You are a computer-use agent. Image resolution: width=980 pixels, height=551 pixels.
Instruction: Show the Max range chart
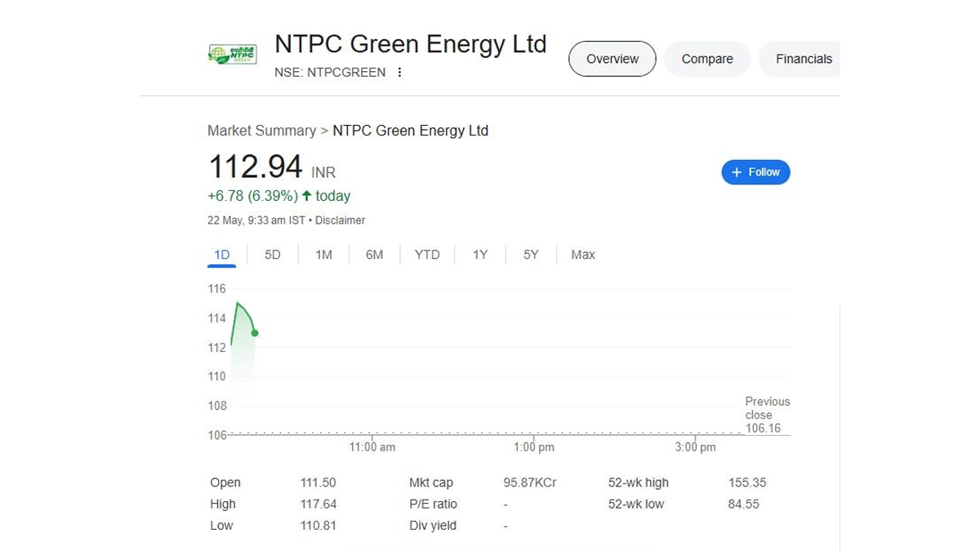tap(582, 255)
